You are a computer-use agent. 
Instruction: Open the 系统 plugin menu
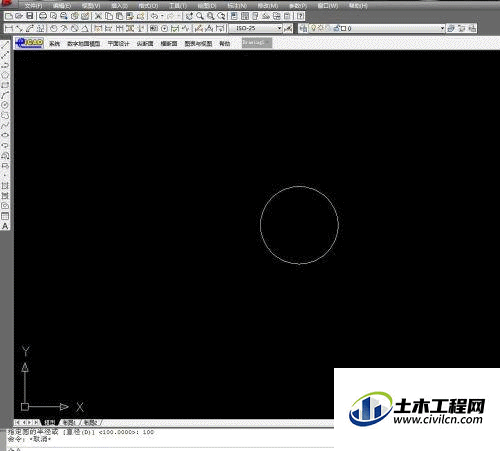click(54, 43)
